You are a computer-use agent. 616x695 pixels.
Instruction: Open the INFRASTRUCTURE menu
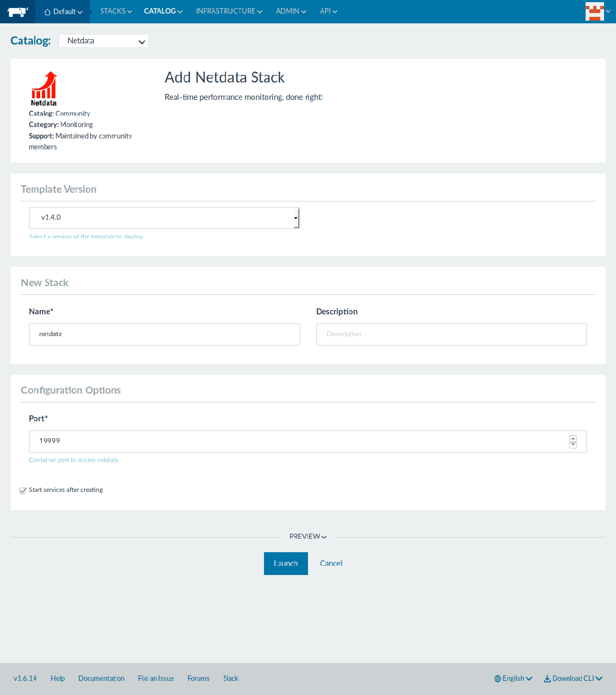[x=229, y=11]
